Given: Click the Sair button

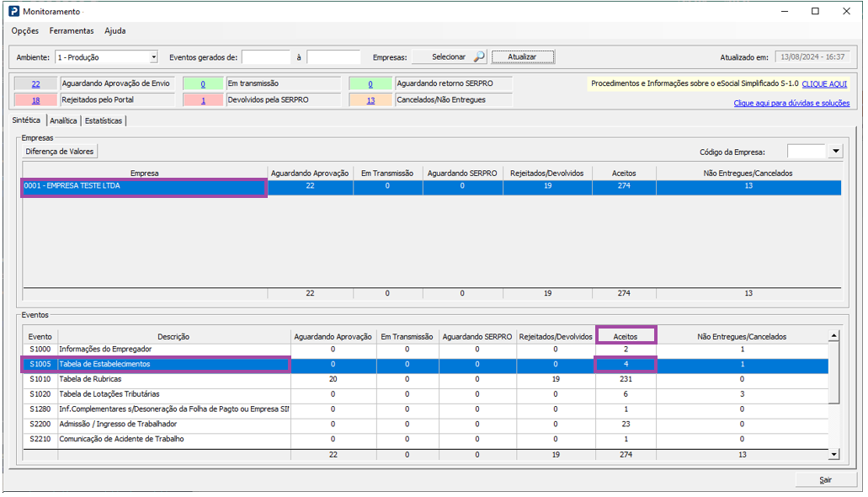Looking at the screenshot, I should coord(825,480).
